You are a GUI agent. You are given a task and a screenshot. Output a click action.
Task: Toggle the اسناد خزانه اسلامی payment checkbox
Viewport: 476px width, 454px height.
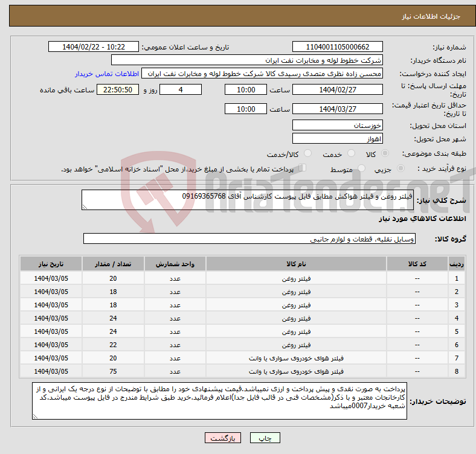[x=303, y=167]
